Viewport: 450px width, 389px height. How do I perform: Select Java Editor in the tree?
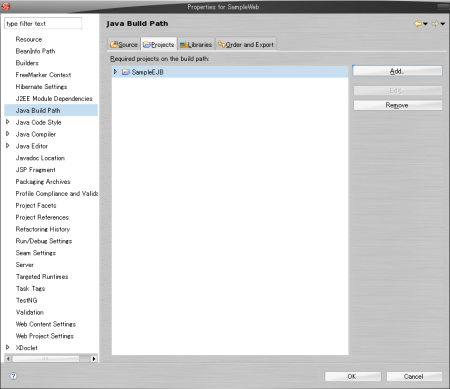32,146
